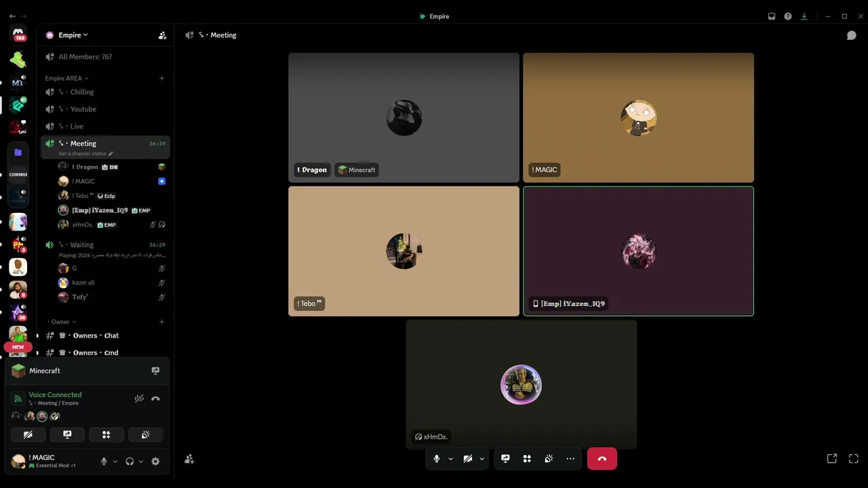Open input device options in user panel
This screenshot has height=488, width=868.
coord(115,462)
